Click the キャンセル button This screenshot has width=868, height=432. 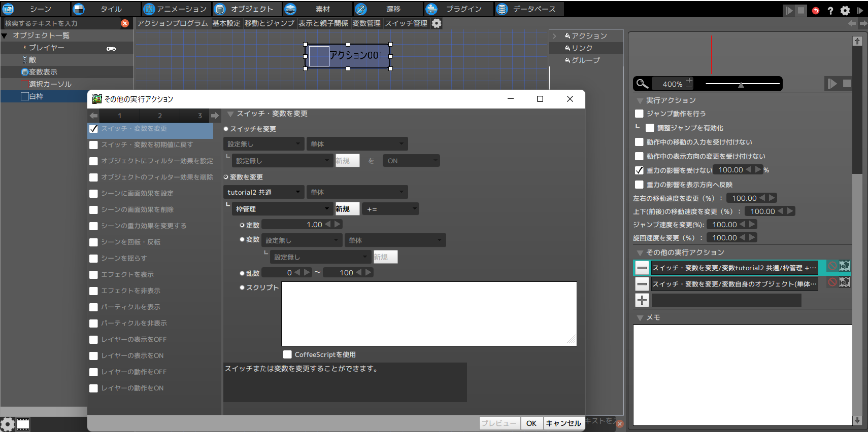click(563, 423)
